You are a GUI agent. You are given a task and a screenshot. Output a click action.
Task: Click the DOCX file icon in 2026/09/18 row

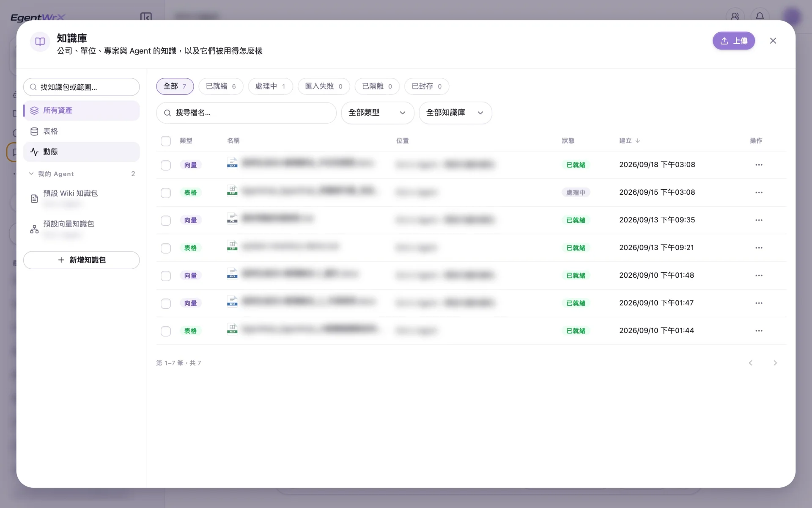click(232, 163)
